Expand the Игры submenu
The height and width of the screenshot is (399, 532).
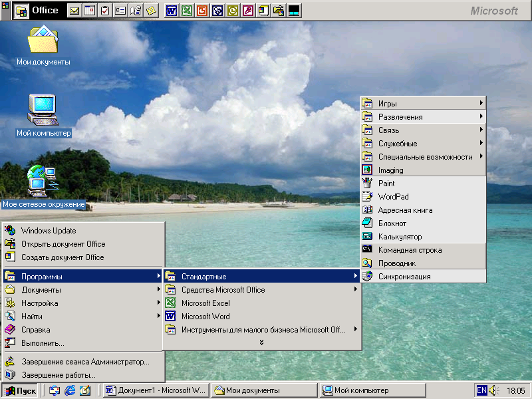click(424, 104)
